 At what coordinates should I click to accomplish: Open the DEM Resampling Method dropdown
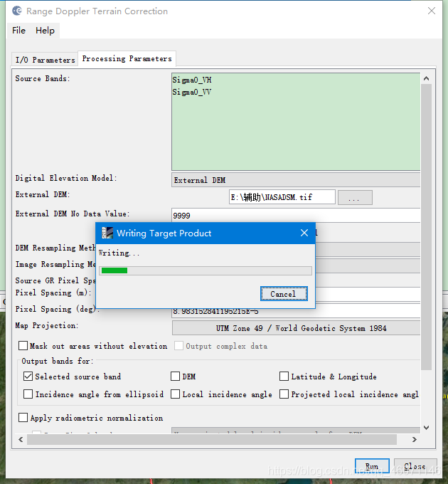click(368, 249)
